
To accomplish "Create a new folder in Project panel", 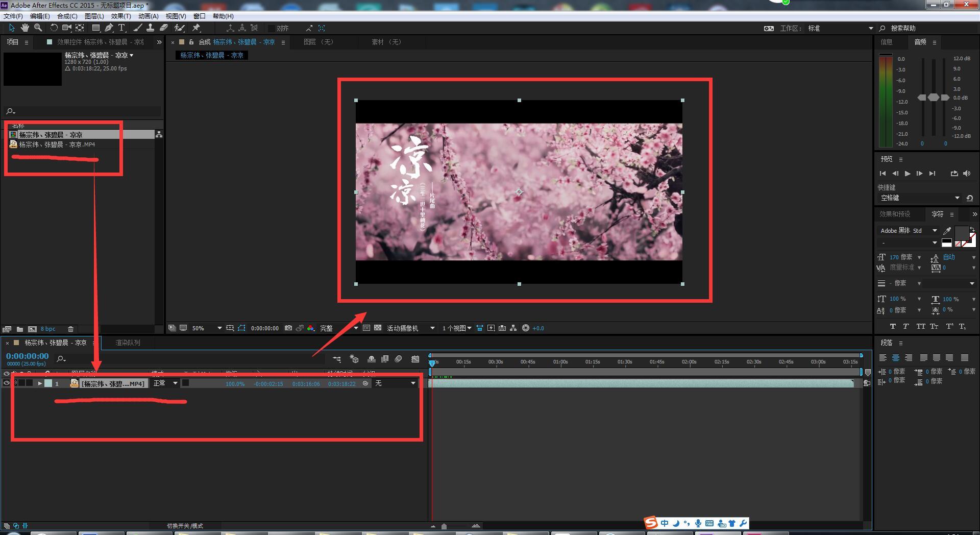I will 20,329.
